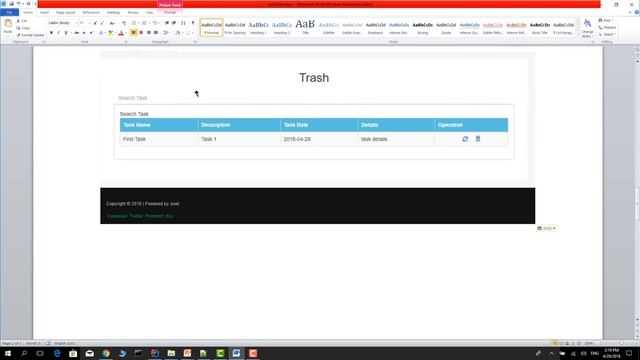Toggle Show/Hide paragraph marks
Image resolution: width=640 pixels, height=360 pixels.
(193, 23)
